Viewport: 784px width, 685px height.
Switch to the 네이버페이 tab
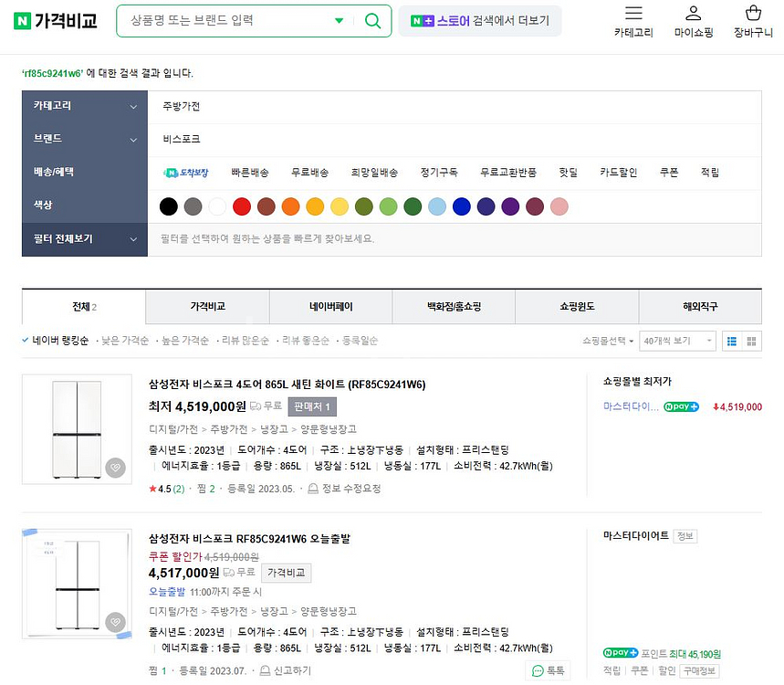point(331,307)
